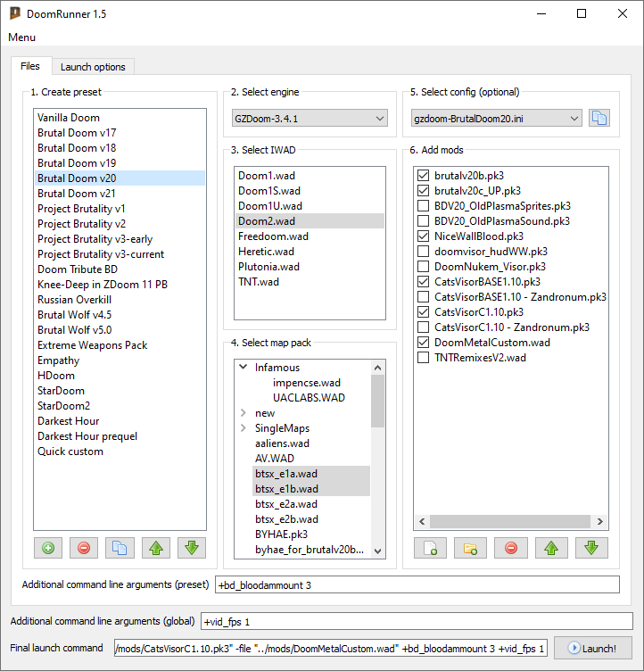Image resolution: width=644 pixels, height=671 pixels.
Task: Disable NiceWallBlood.pk3 mod
Action: [423, 236]
